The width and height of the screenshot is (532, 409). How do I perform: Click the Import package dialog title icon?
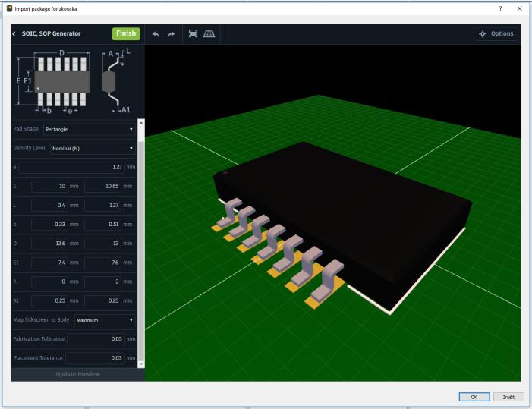pos(10,8)
